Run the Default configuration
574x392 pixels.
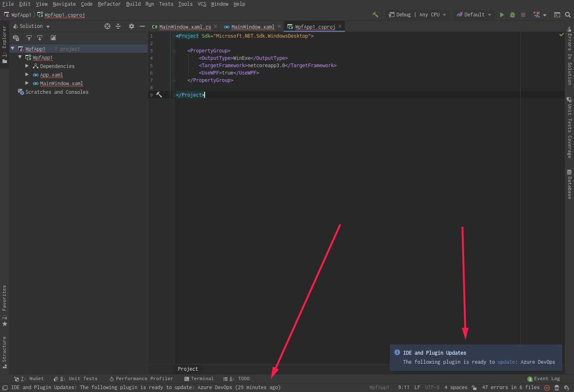point(502,15)
